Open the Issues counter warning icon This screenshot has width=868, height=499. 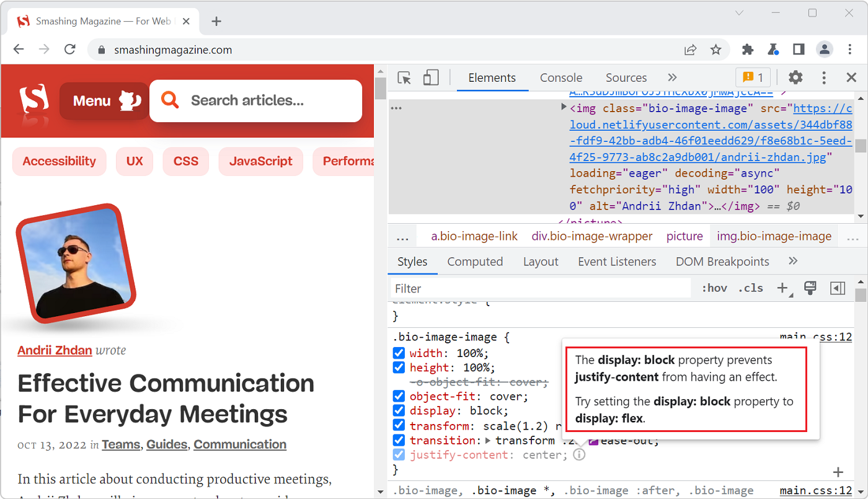tap(752, 77)
